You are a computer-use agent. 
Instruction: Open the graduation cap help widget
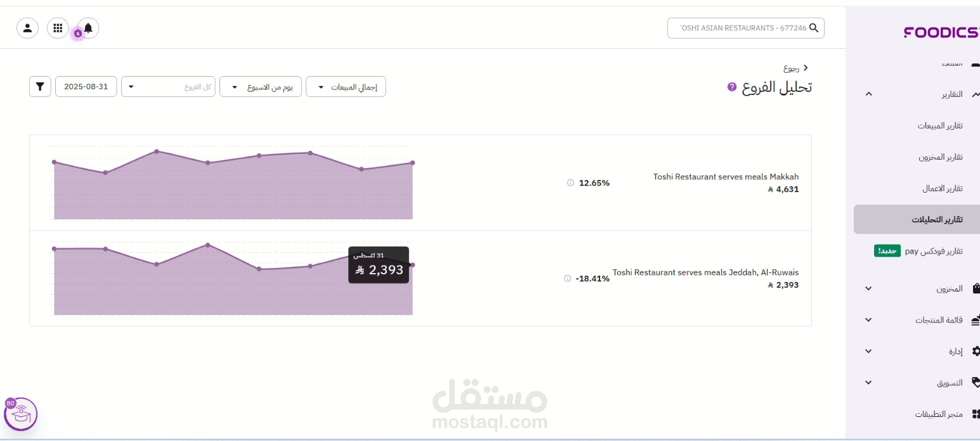[20, 414]
